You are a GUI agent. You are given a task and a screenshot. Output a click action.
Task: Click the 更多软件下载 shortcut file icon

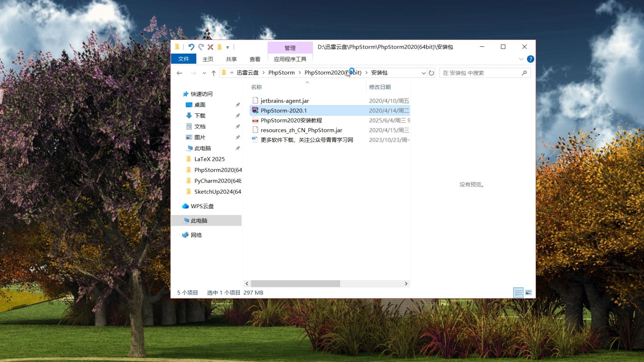[x=255, y=140]
